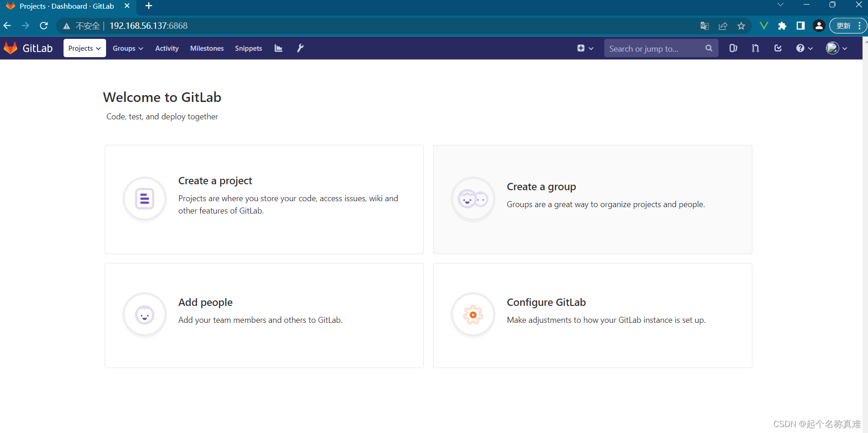This screenshot has width=868, height=433.
Task: Open a new browser tab
Action: point(149,6)
